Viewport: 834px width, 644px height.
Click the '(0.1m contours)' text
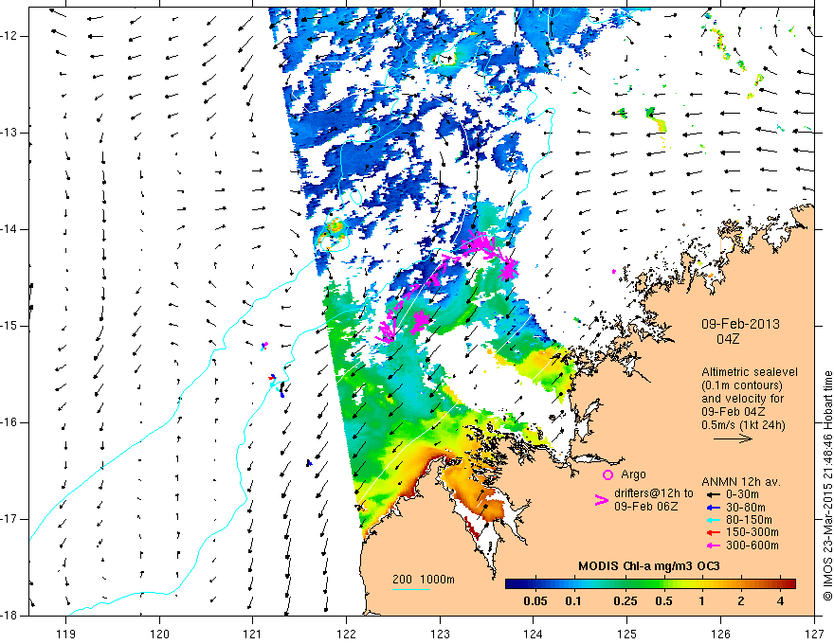tap(742, 385)
